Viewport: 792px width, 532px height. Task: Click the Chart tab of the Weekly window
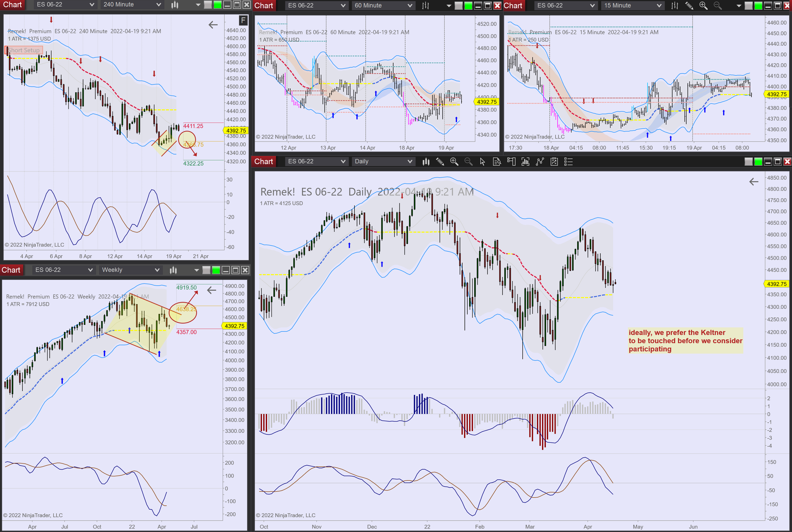point(11,270)
